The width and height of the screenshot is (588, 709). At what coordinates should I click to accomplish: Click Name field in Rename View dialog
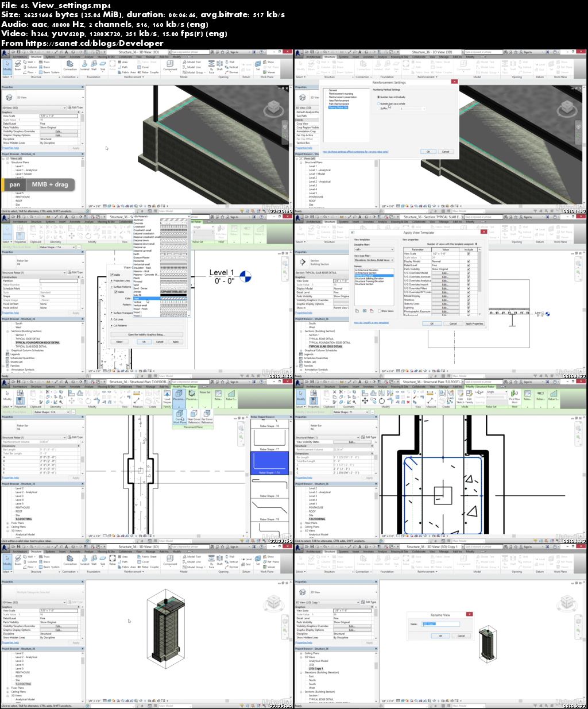(440, 624)
